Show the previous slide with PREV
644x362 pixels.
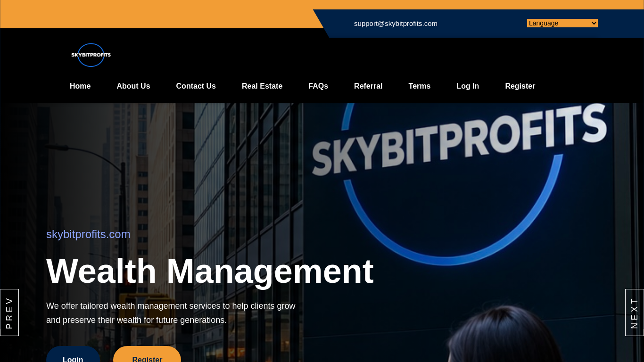9,313
